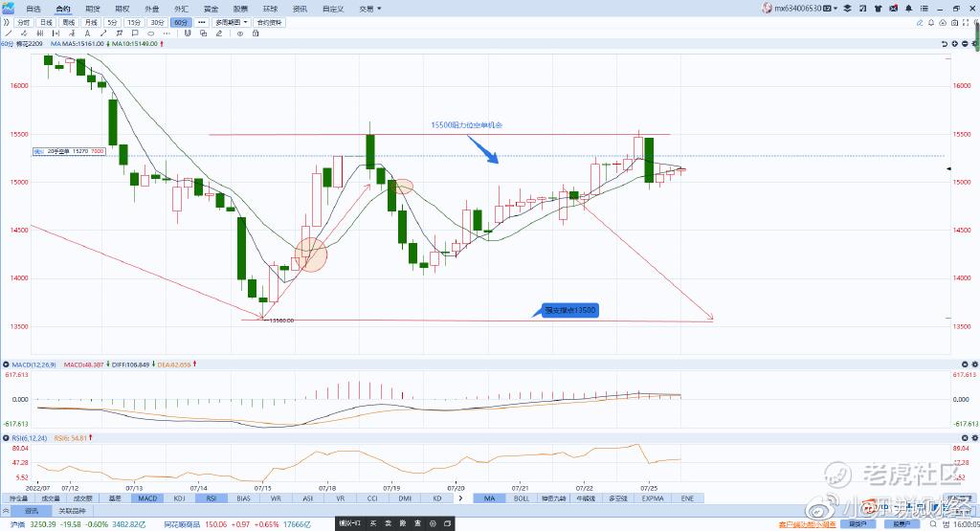Screen dimensions: 980x531
Task: Open the 多周期图 dropdown
Action: coord(232,23)
